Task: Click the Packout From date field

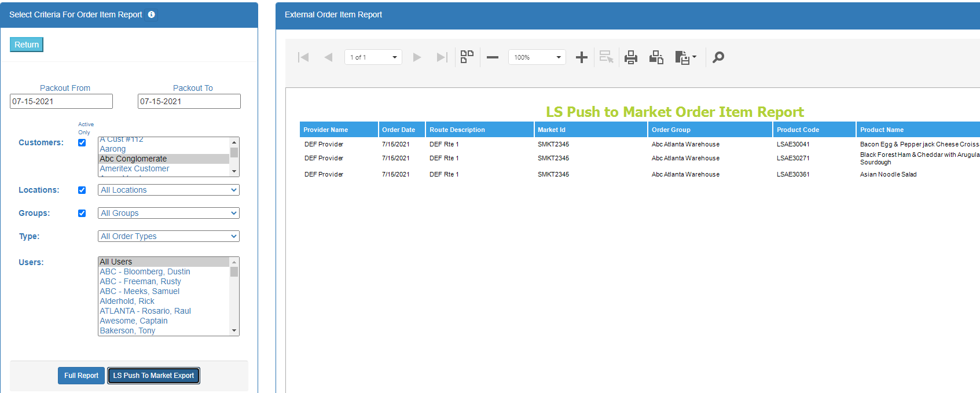Action: coord(61,101)
